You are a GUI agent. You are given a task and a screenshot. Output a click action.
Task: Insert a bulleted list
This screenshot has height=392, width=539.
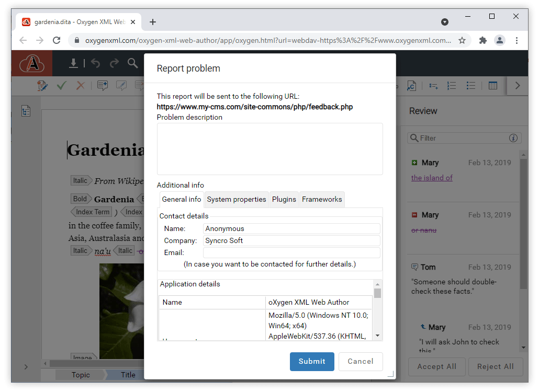(471, 86)
